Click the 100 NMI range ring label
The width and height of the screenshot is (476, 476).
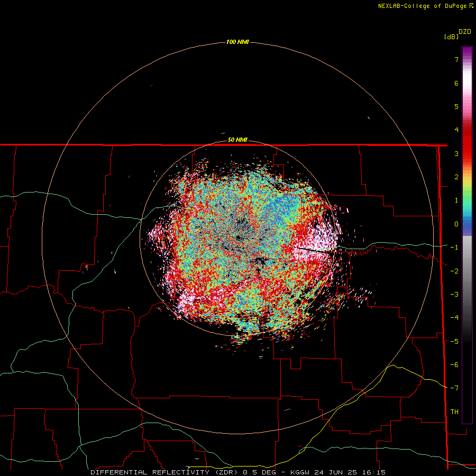[x=237, y=42]
